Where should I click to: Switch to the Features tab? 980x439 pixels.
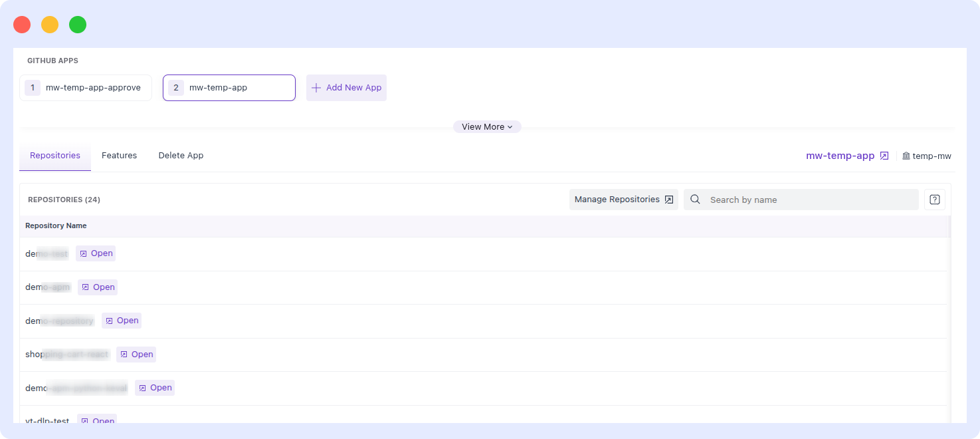pyautogui.click(x=119, y=155)
